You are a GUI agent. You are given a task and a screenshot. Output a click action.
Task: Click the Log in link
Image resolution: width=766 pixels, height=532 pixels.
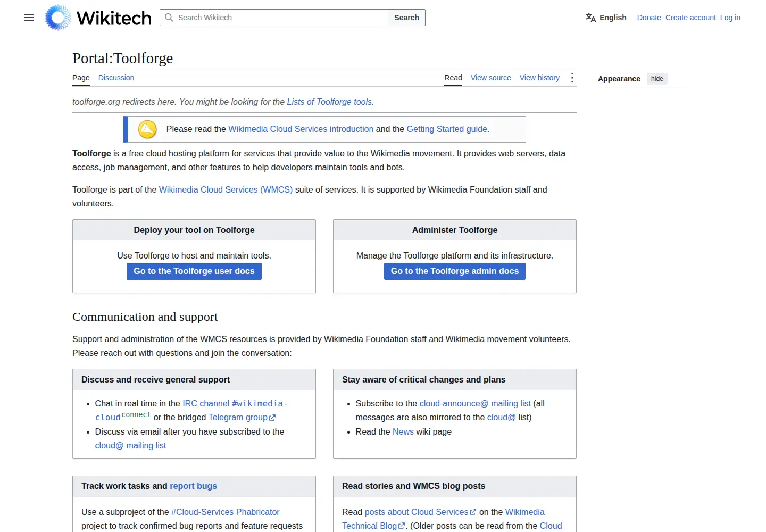730,18
